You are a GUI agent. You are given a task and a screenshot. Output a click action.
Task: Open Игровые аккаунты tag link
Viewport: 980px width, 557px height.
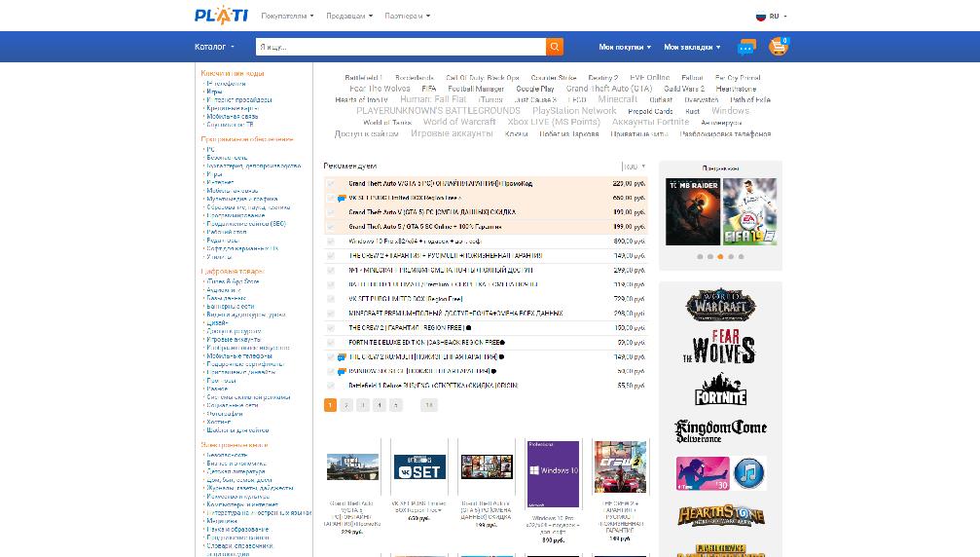point(452,133)
